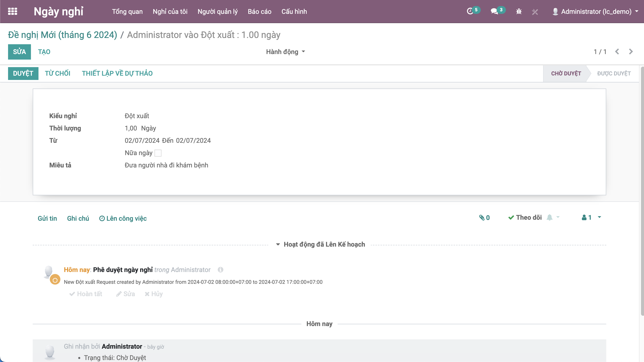Open the Hành động dropdown

[285, 52]
